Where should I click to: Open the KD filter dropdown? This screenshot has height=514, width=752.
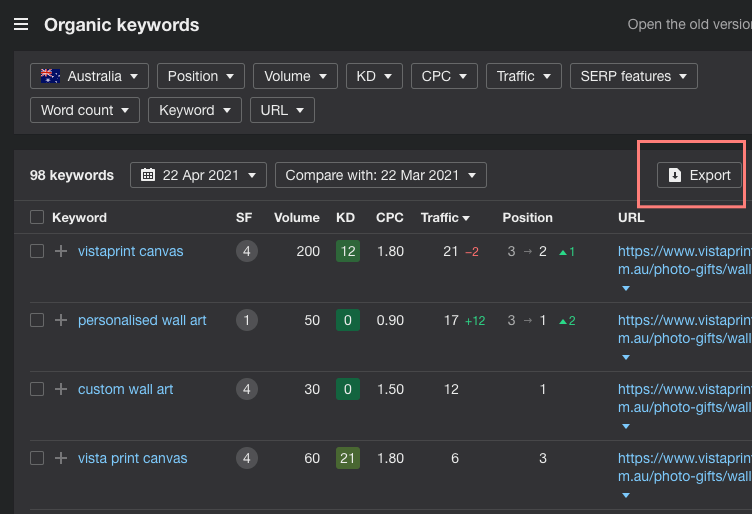[x=374, y=76]
